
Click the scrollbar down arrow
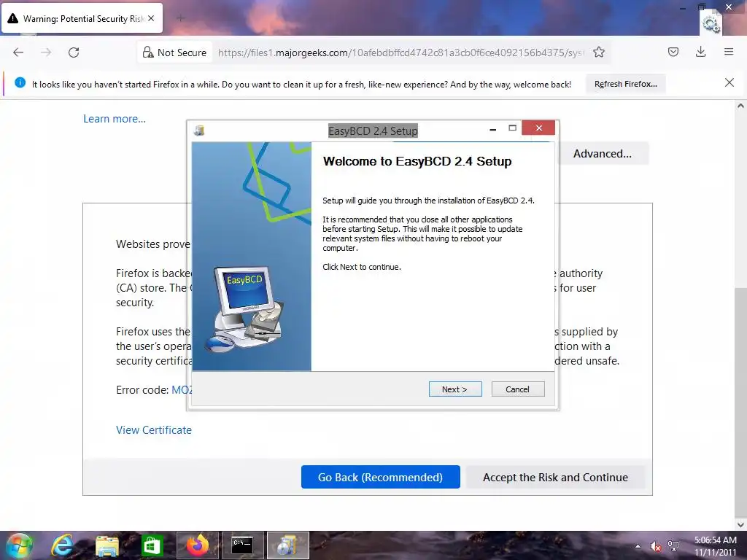tap(740, 524)
